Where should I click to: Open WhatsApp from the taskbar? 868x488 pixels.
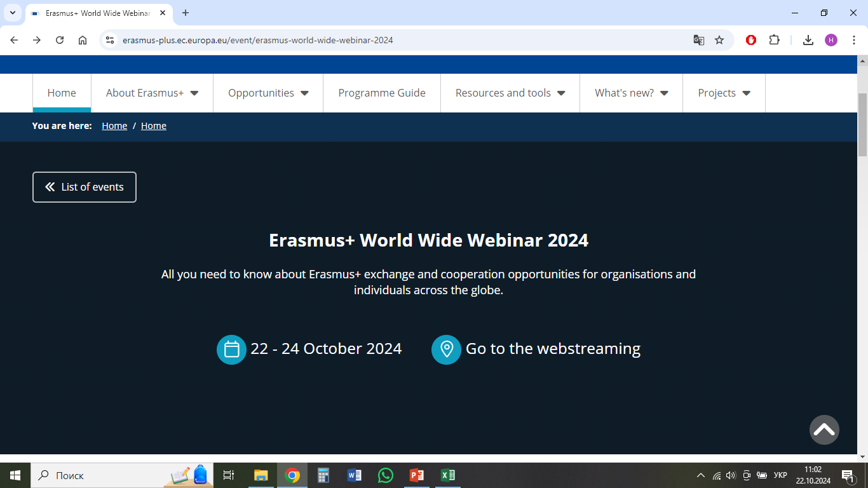[x=386, y=475]
